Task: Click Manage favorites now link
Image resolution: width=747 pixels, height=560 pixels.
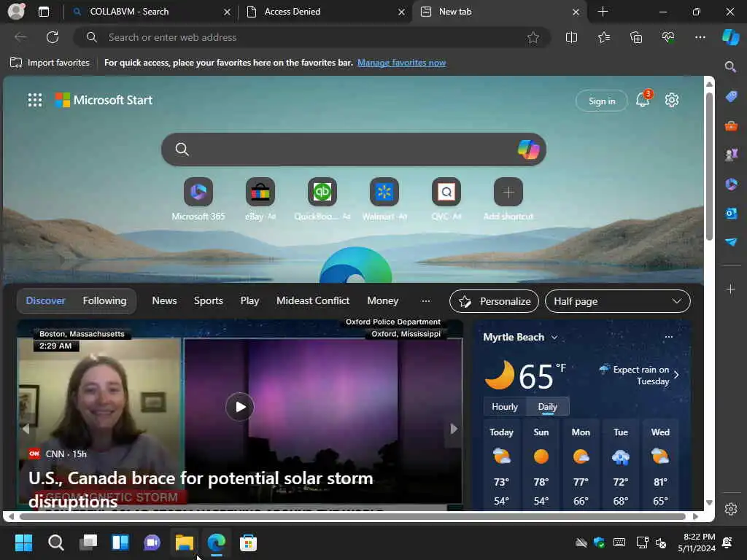Action: click(x=402, y=63)
